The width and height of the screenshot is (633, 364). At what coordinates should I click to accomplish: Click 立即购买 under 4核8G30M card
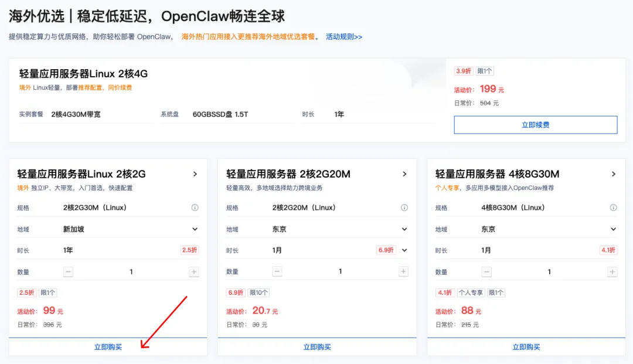click(x=526, y=346)
